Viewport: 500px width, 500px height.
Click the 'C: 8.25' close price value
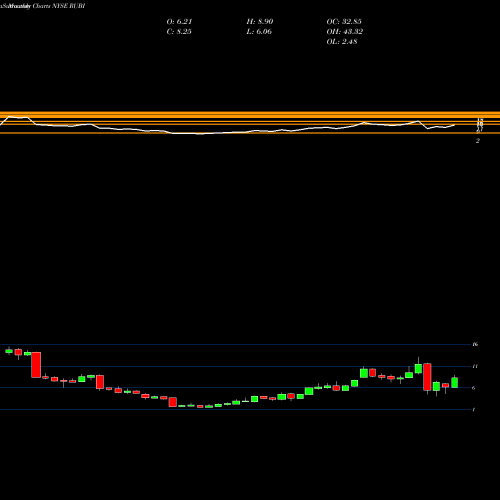click(x=179, y=32)
